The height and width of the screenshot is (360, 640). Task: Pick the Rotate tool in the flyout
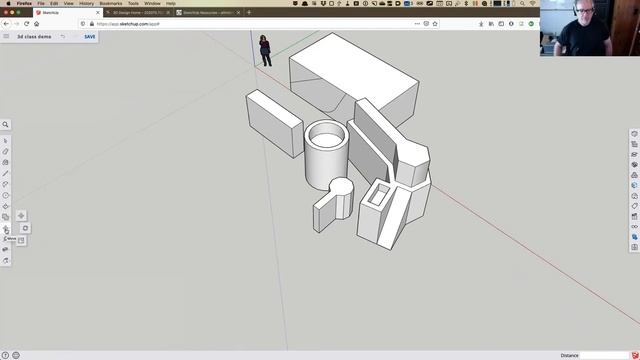click(x=25, y=228)
